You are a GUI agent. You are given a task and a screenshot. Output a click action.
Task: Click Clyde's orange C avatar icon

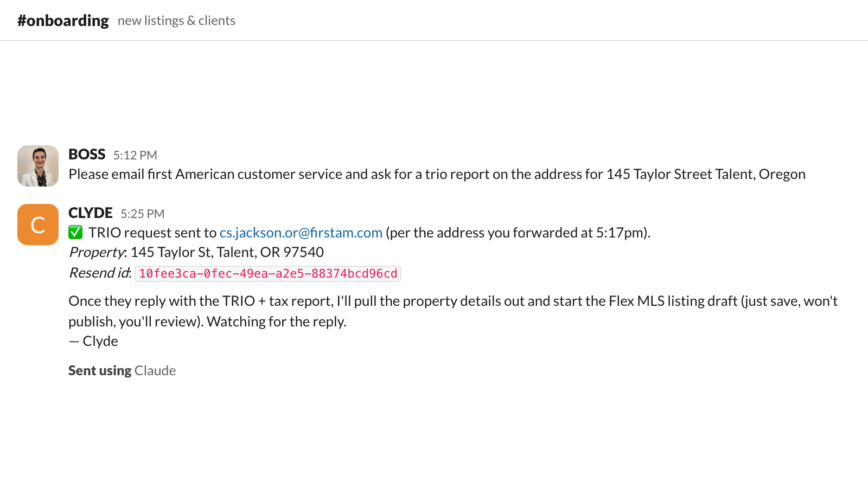click(38, 224)
